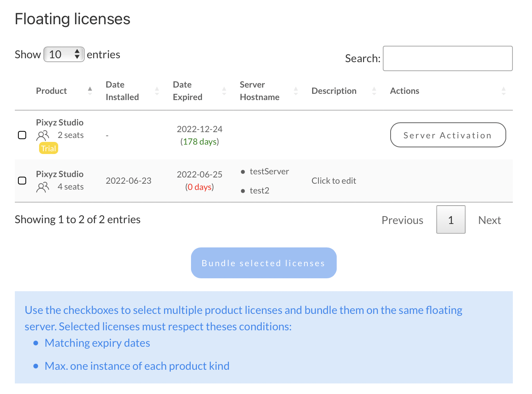The height and width of the screenshot is (394, 532).
Task: Click Pixyz Studio name in Trial row
Action: coord(60,122)
